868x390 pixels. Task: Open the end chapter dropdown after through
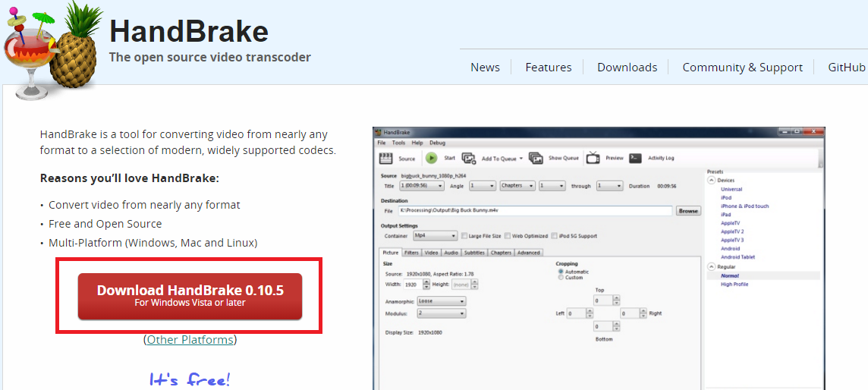coord(609,186)
